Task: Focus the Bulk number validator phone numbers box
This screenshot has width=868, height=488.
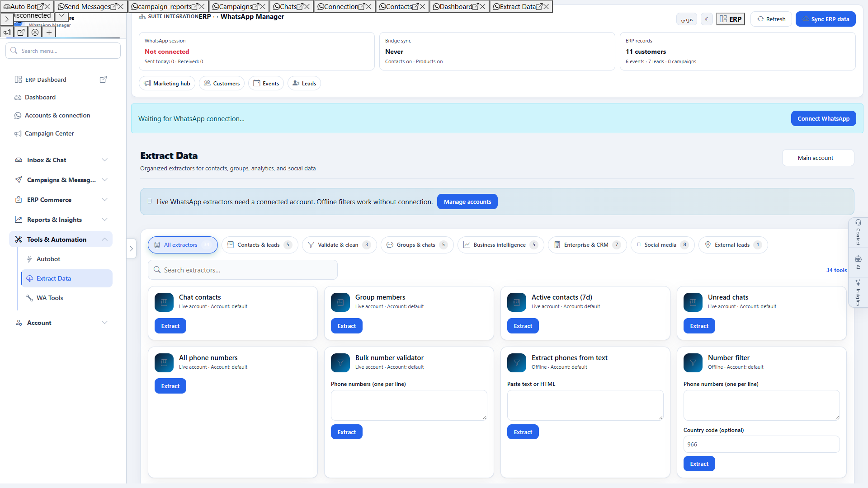Action: pos(409,405)
